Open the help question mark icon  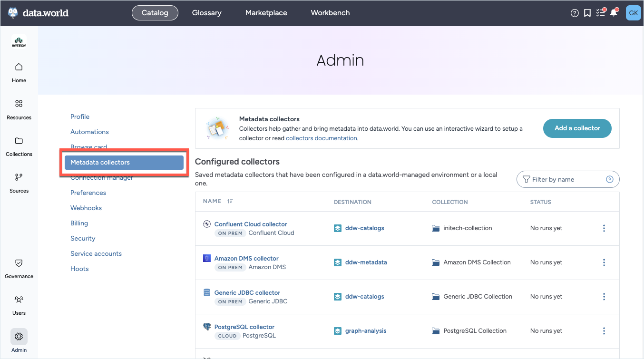(575, 13)
